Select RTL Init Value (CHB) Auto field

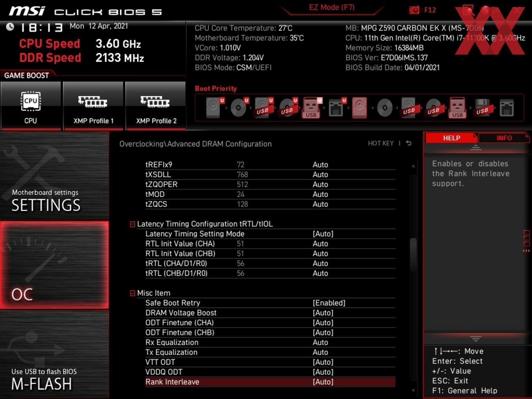(x=320, y=253)
